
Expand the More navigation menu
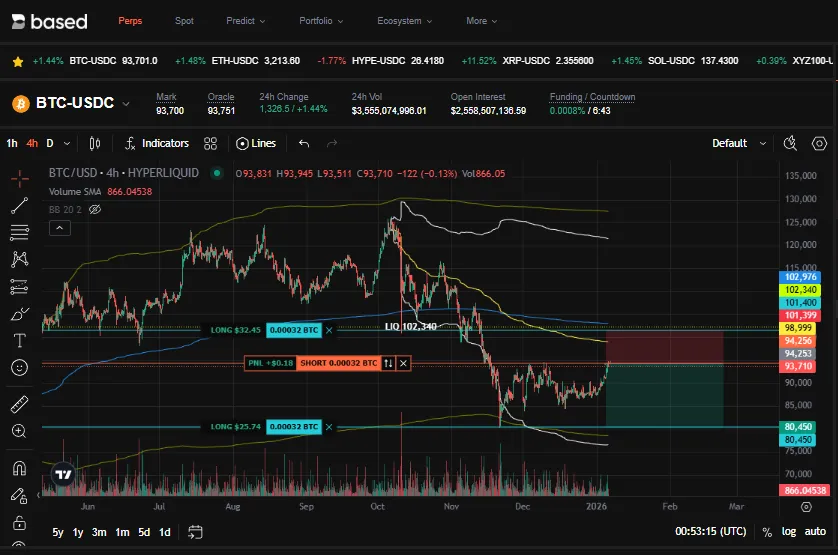click(x=481, y=21)
